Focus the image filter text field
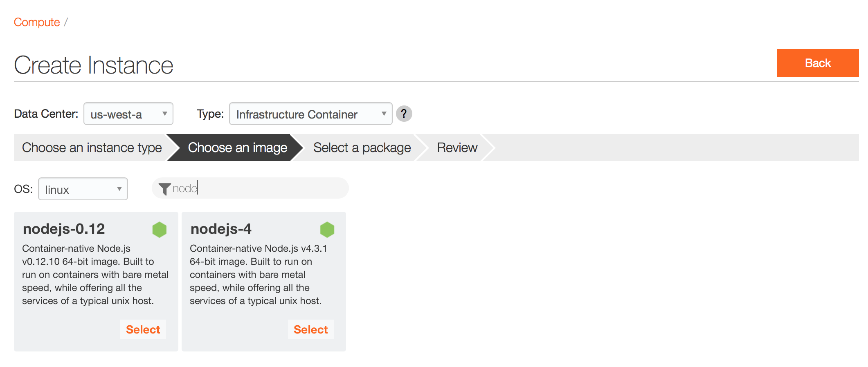This screenshot has height=367, width=868. click(250, 188)
